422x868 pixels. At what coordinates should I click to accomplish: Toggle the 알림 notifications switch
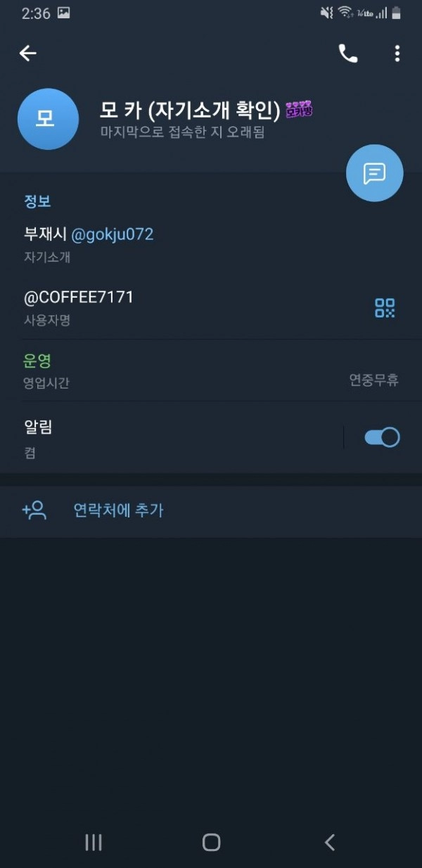coord(382,437)
